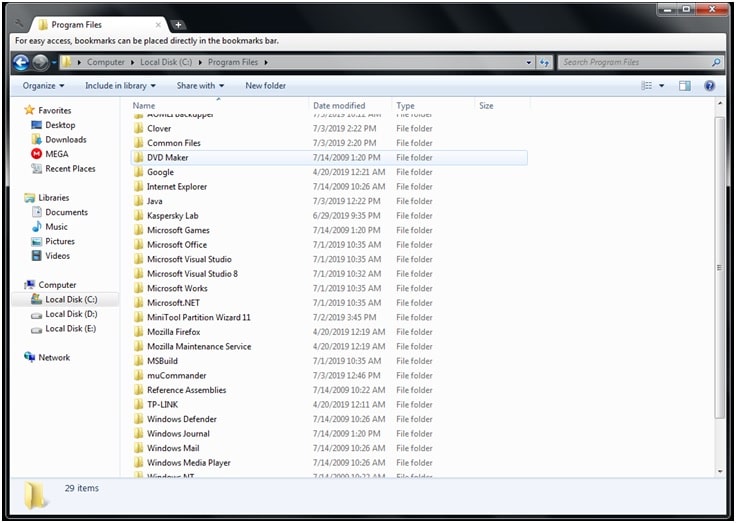The width and height of the screenshot is (736, 523).
Task: Click the Change your view icon
Action: (647, 86)
